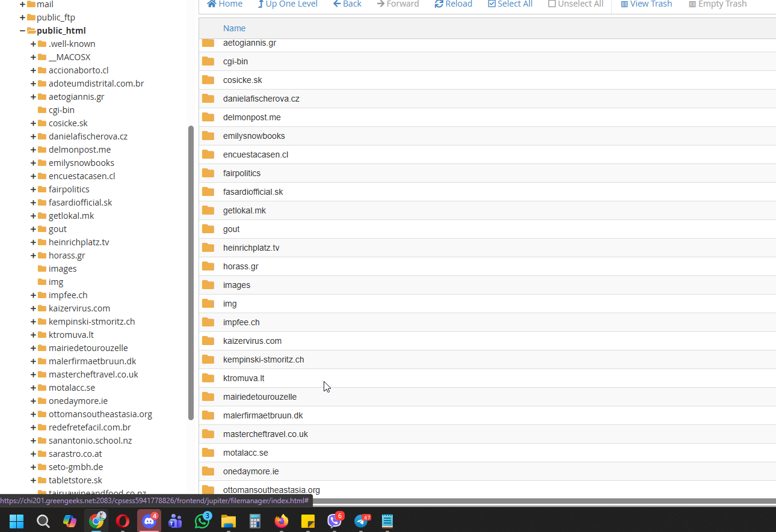The image size is (776, 532).
Task: Select heinrichplatz.tv name in the file list
Action: point(251,248)
